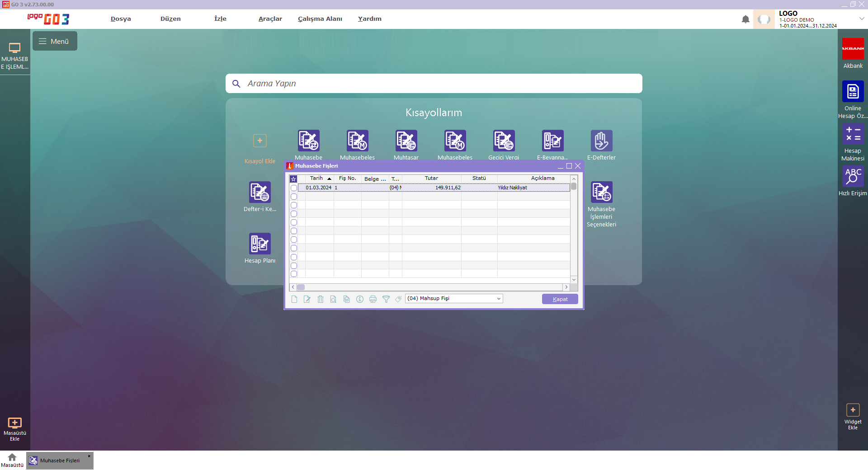Click the Kapat button
868x470 pixels.
[x=560, y=299]
